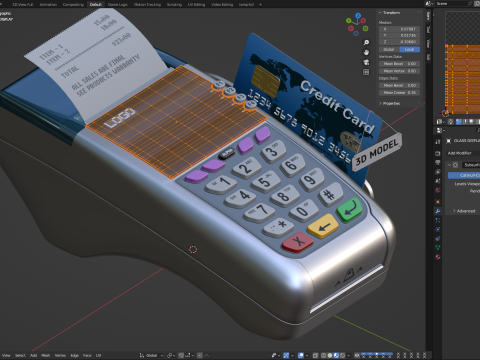Screen dimensions: 480x360
Task: Click the blue Z axis on the navigation gizmo
Action: coord(358,16)
